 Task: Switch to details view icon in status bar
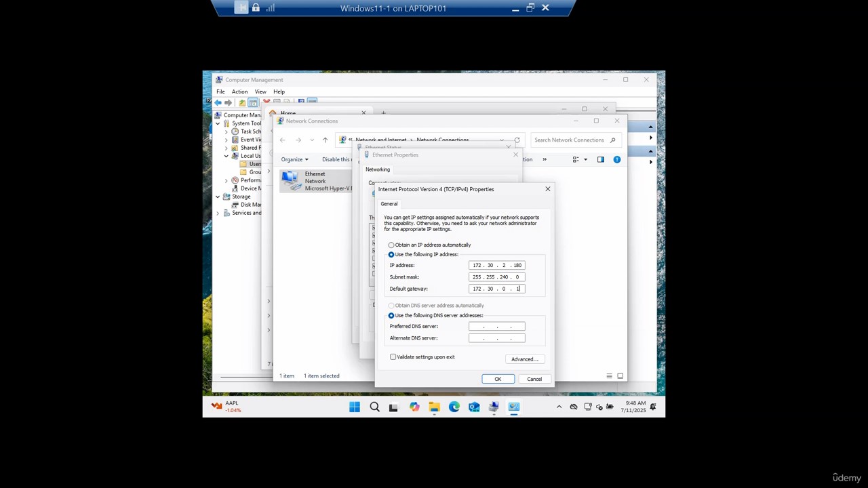click(x=609, y=375)
